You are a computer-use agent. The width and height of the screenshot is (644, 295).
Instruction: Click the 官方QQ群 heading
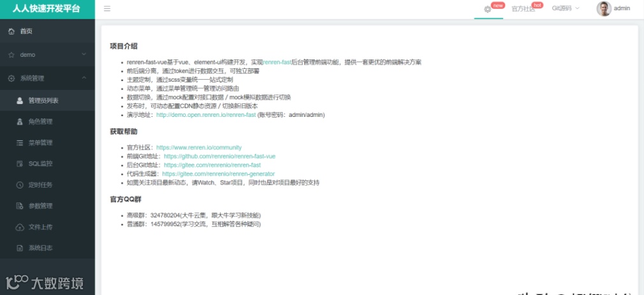click(x=126, y=199)
